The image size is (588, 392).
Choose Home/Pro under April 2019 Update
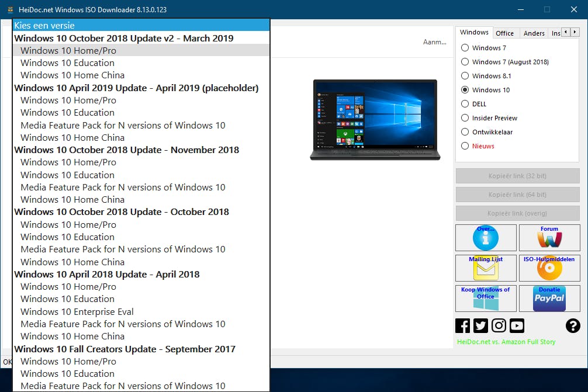[x=141, y=100]
